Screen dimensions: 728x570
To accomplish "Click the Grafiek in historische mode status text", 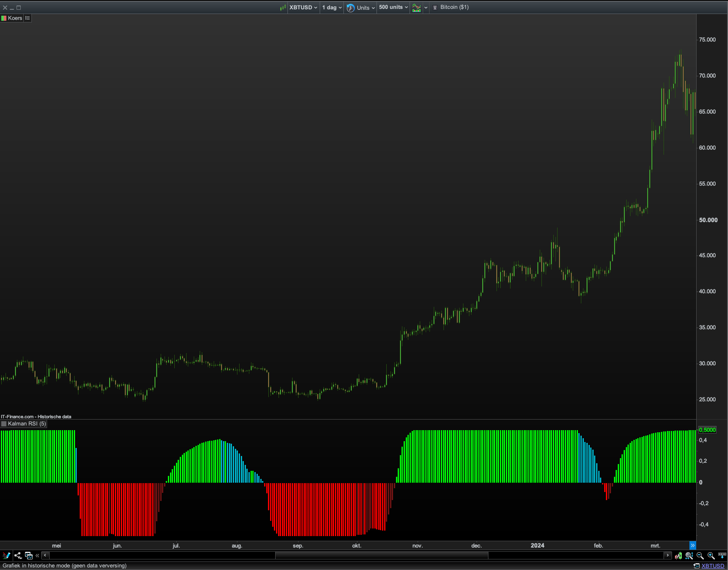I will point(64,566).
